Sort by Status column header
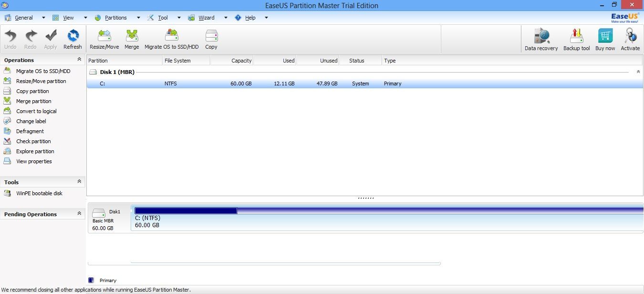This screenshot has width=644, height=294. [360, 61]
